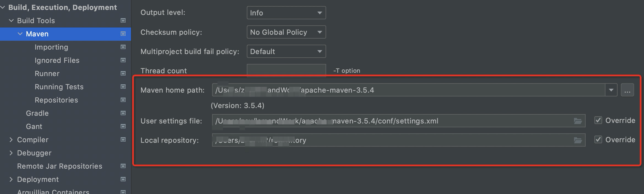Uncheck Override for User settings file
644x194 pixels.
(x=598, y=120)
